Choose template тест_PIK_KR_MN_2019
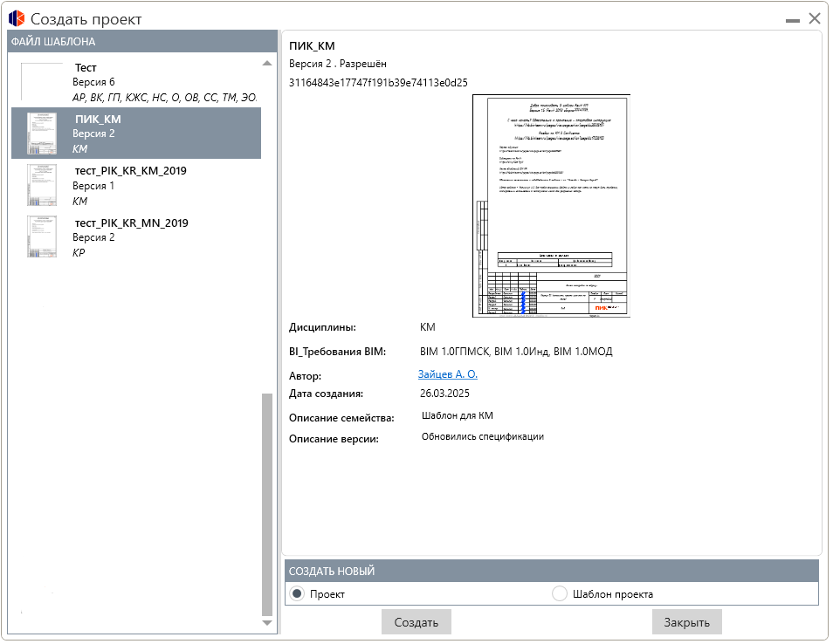This screenshot has height=644, width=833. click(x=136, y=237)
